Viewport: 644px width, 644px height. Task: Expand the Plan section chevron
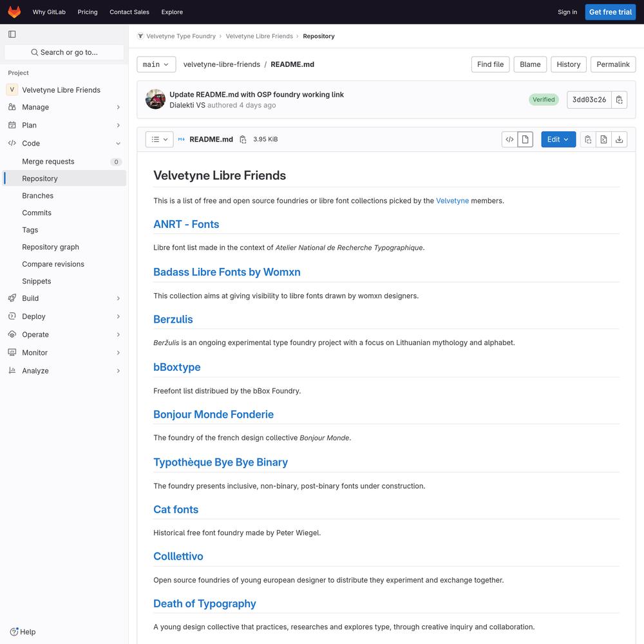[118, 126]
